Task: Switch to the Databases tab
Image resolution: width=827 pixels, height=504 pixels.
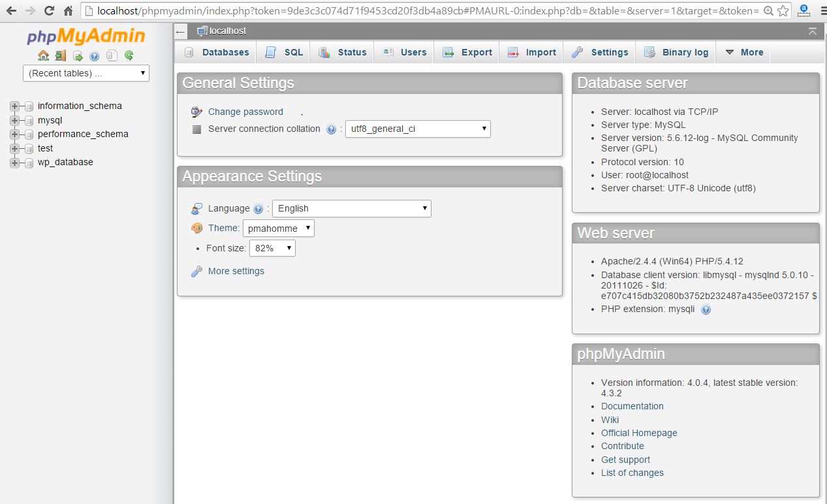Action: [x=216, y=52]
